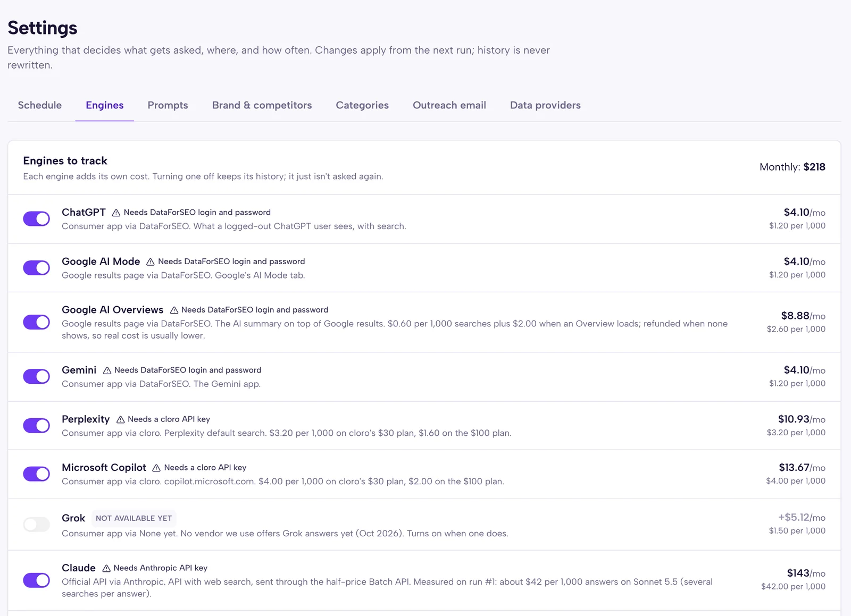Screen dimensions: 851x616
Task: Toggle the Gemini engine off
Action: point(36,376)
